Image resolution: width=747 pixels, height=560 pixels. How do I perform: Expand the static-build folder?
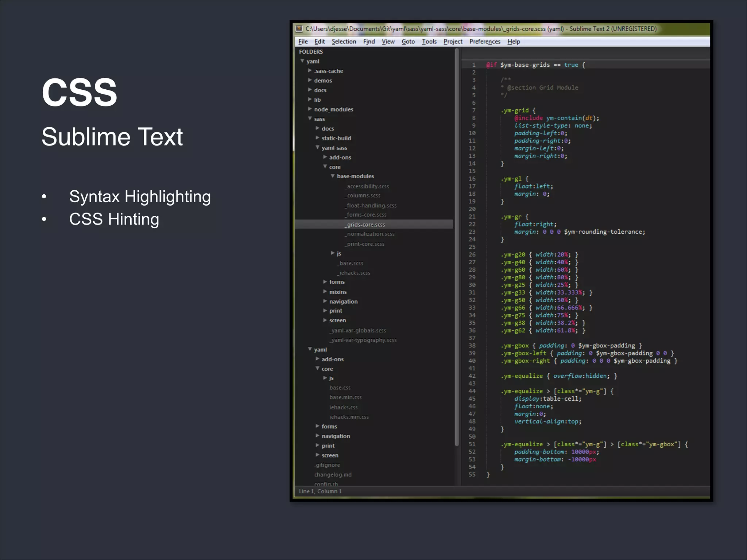coord(317,138)
